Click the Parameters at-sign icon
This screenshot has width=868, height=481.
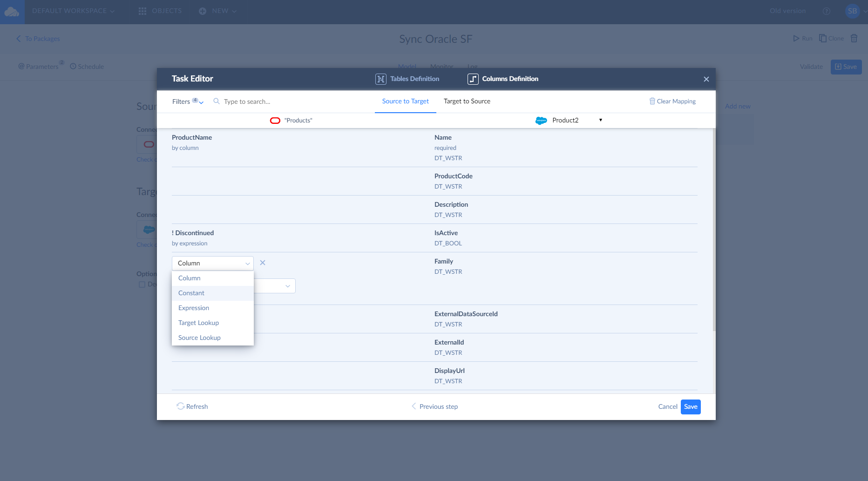(x=21, y=66)
